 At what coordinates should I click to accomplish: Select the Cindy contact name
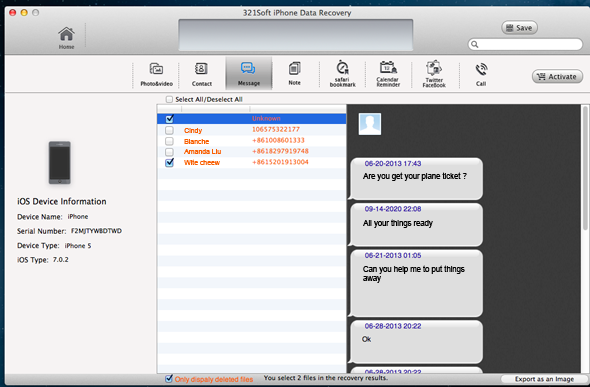tap(193, 131)
